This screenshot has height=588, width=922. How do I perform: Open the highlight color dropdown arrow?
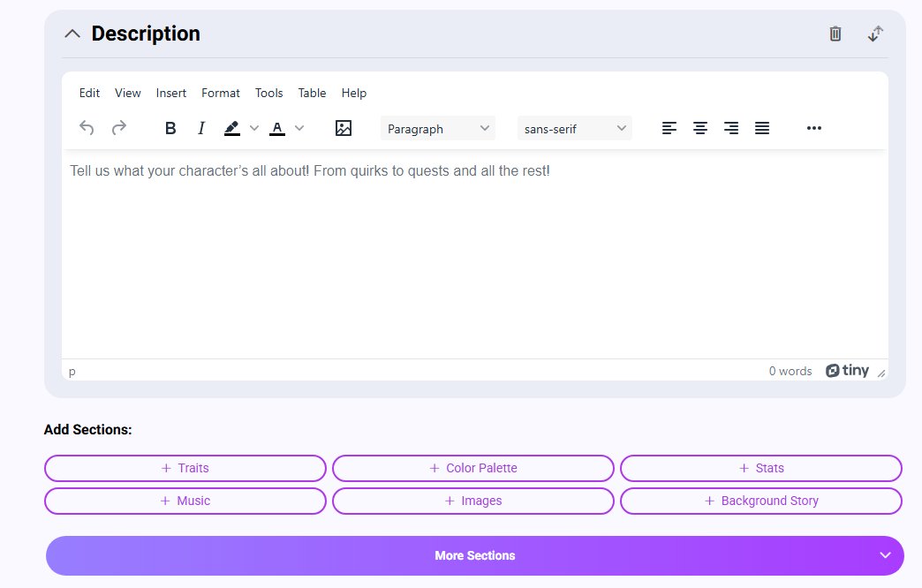coord(254,128)
